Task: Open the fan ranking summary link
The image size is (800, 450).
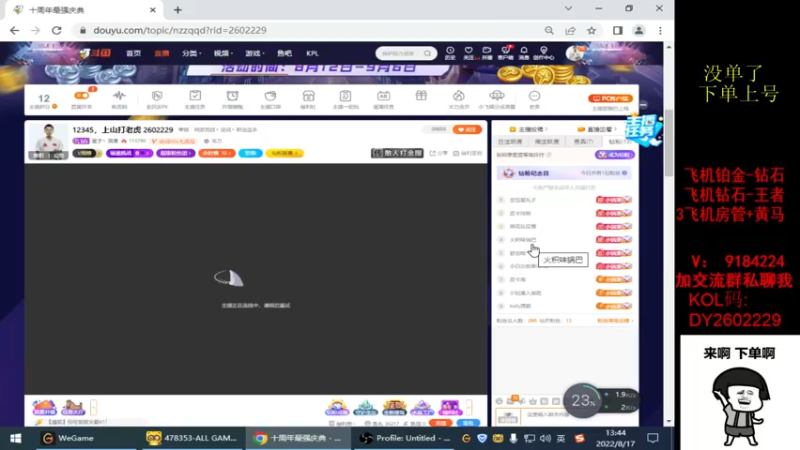Action: (615, 321)
